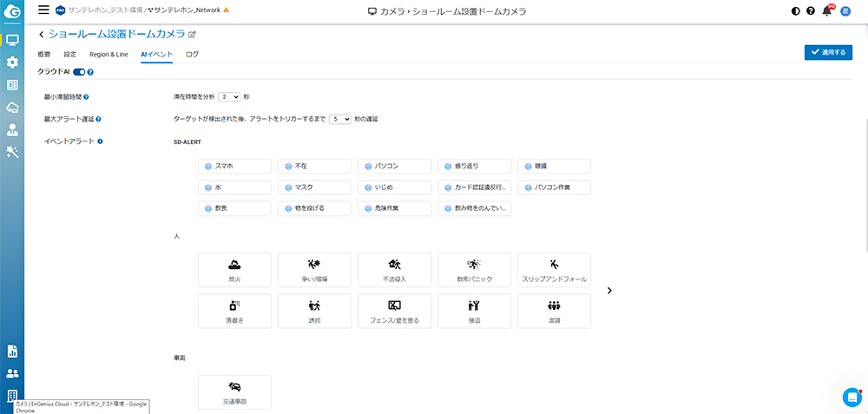Show help for クラウドAI
868x414 pixels.
tap(90, 72)
